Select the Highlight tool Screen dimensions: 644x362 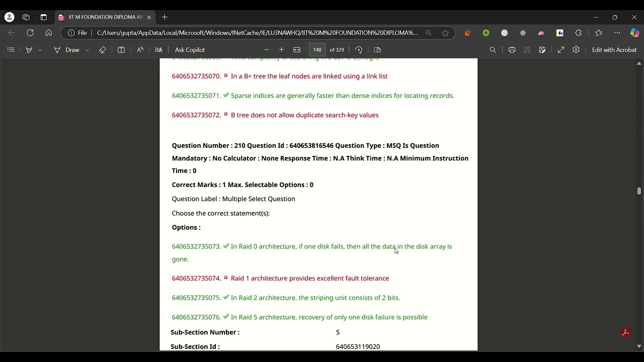tap(29, 50)
